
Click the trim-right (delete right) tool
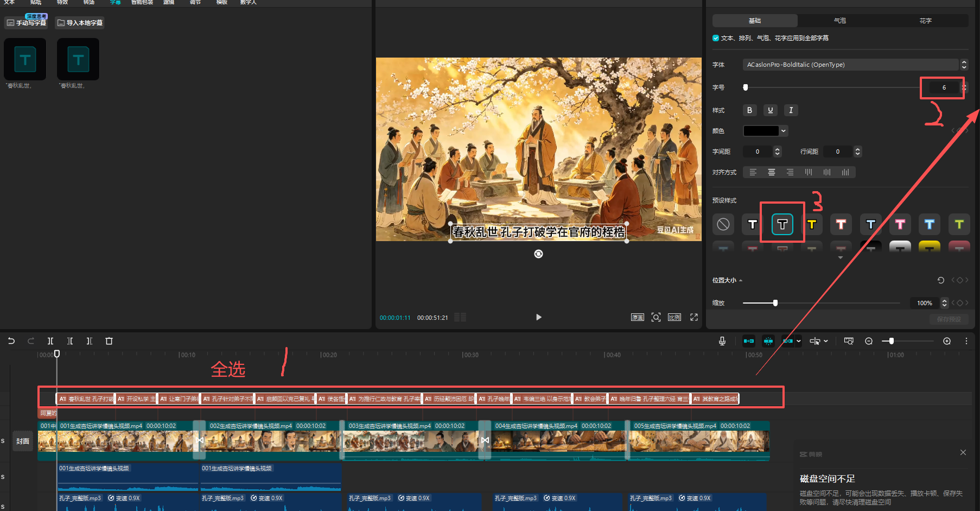coord(90,341)
